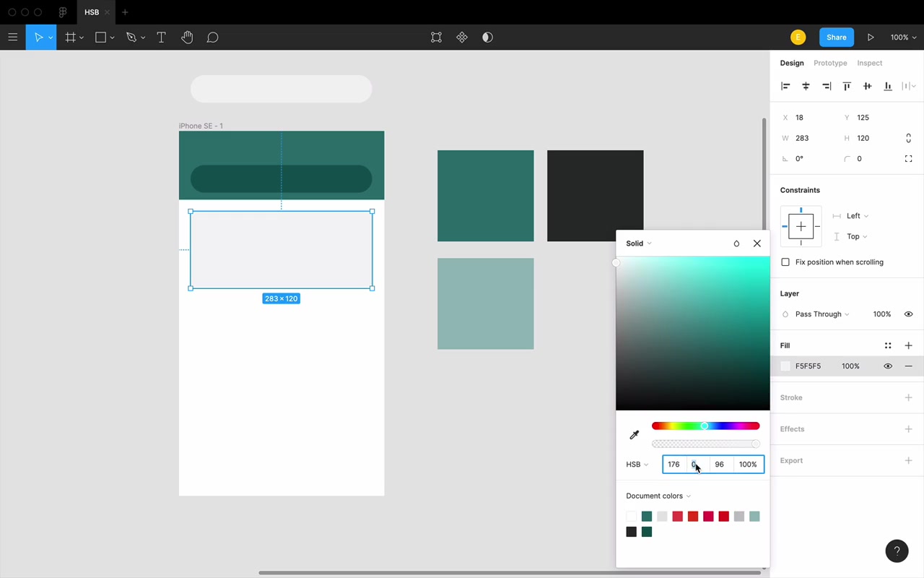Open the Left horizontal constraint dropdown
This screenshot has height=578, width=924.
(858, 216)
